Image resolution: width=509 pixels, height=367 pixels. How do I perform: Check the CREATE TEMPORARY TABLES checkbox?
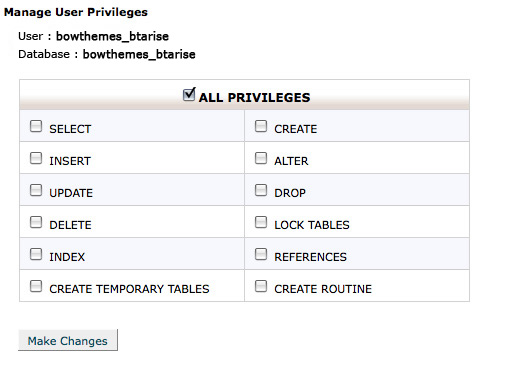point(36,286)
